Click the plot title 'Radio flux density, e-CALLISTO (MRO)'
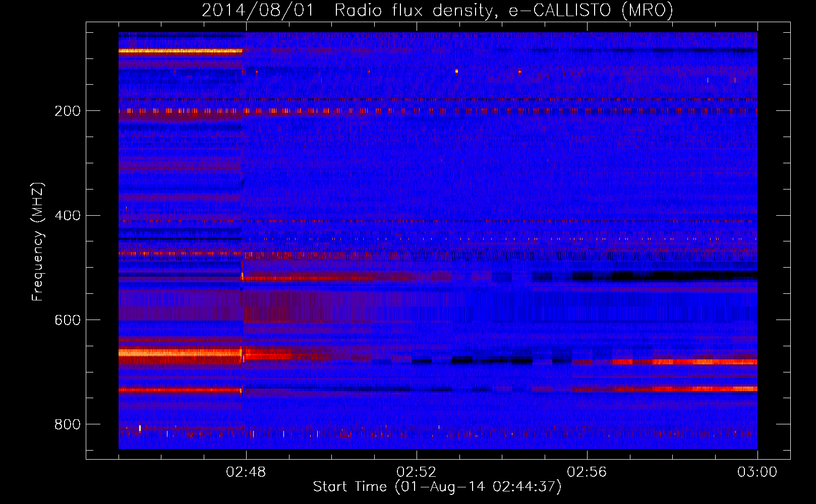This screenshot has width=816, height=504. (x=503, y=11)
